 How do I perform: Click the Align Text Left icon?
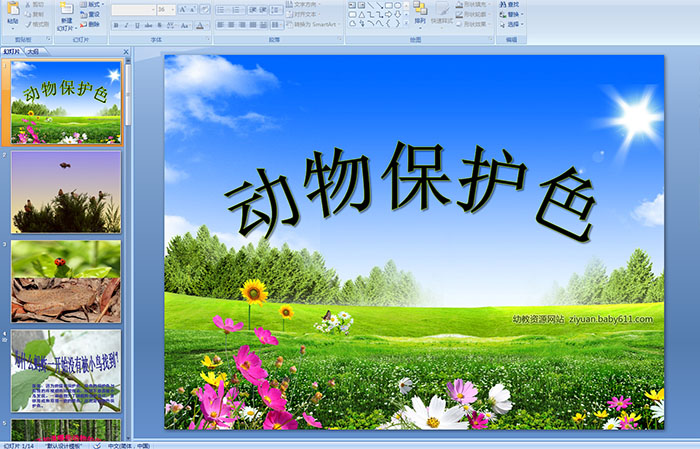(x=221, y=25)
